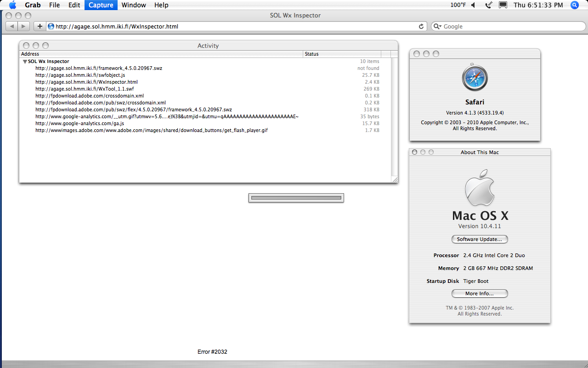Go forward with Safari's forward arrow
The image size is (588, 368).
24,26
